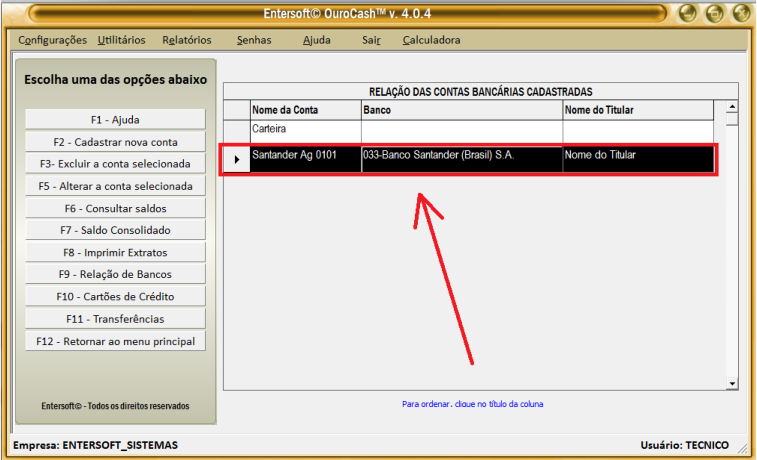Click F3- Excluir a conta selecionada
The height and width of the screenshot is (460, 757).
pyautogui.click(x=115, y=164)
